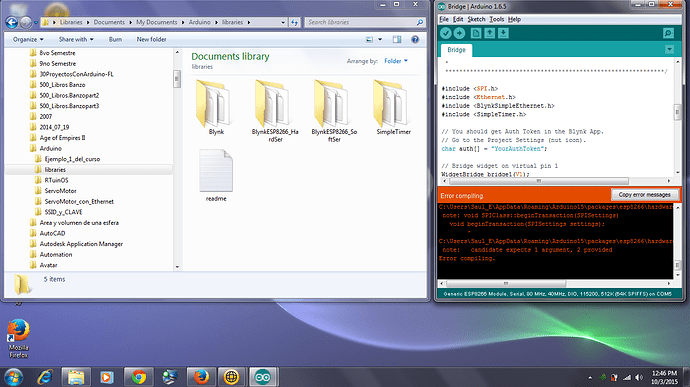Click the Save sketch down-arrow icon
Image resolution: width=690 pixels, height=387 pixels.
coord(503,33)
